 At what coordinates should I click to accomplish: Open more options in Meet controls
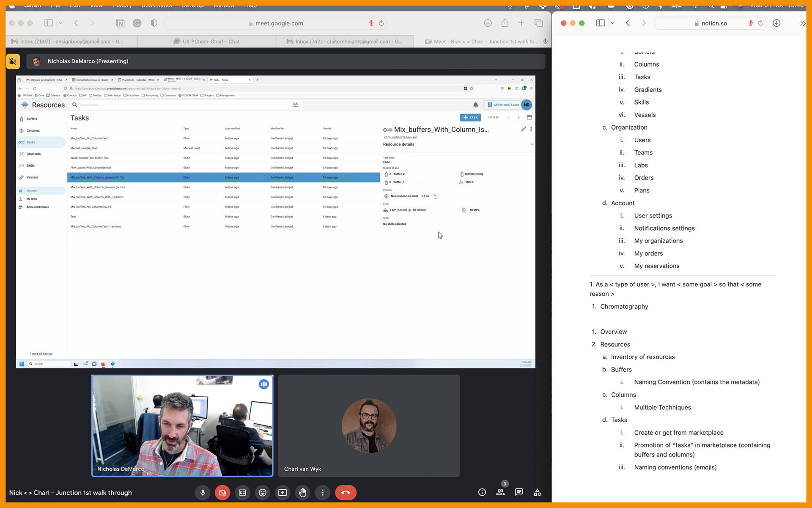(x=323, y=492)
